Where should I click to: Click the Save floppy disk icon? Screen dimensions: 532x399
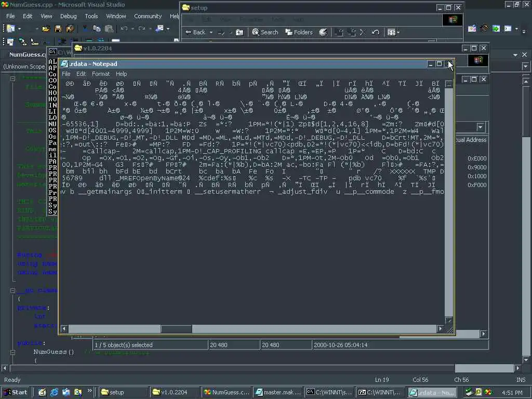tap(58, 29)
